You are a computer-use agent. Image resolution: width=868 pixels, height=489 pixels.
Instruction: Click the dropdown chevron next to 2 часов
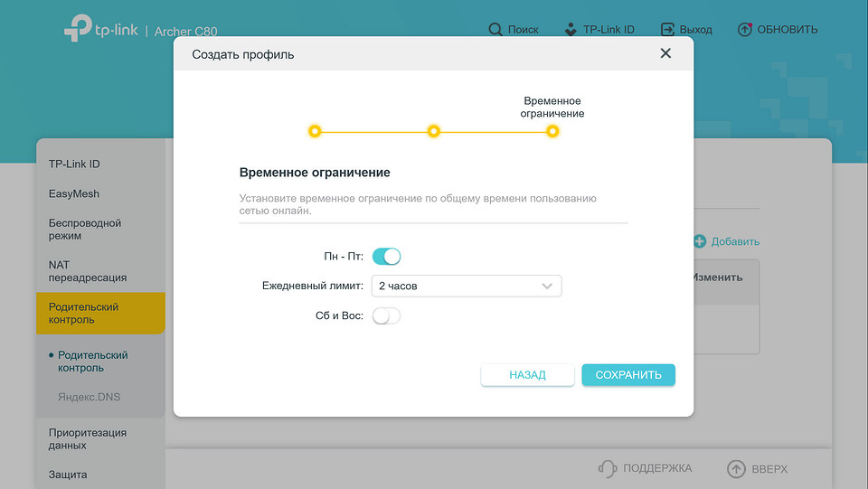[547, 286]
